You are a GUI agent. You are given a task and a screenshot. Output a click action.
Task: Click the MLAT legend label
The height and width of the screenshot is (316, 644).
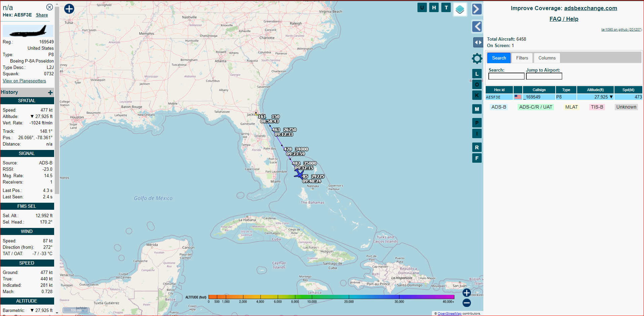pyautogui.click(x=571, y=107)
